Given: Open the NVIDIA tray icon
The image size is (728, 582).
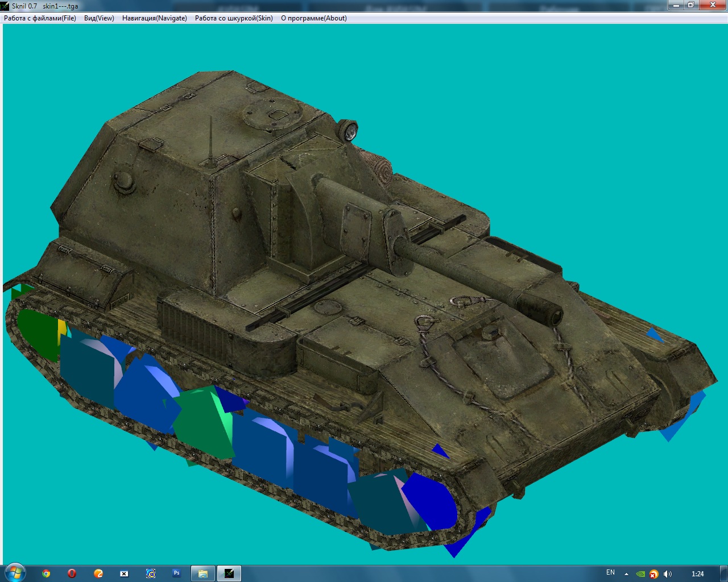Looking at the screenshot, I should click(x=640, y=574).
